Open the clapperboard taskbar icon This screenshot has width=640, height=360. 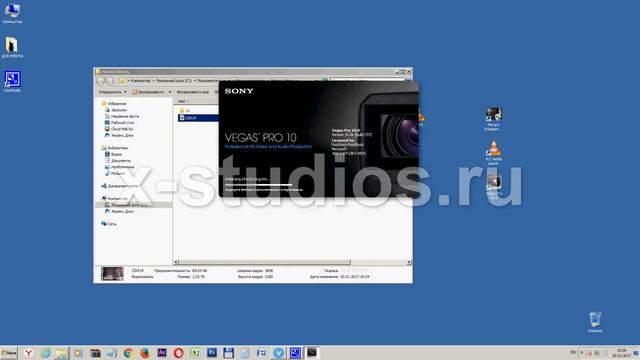pyautogui.click(x=95, y=353)
